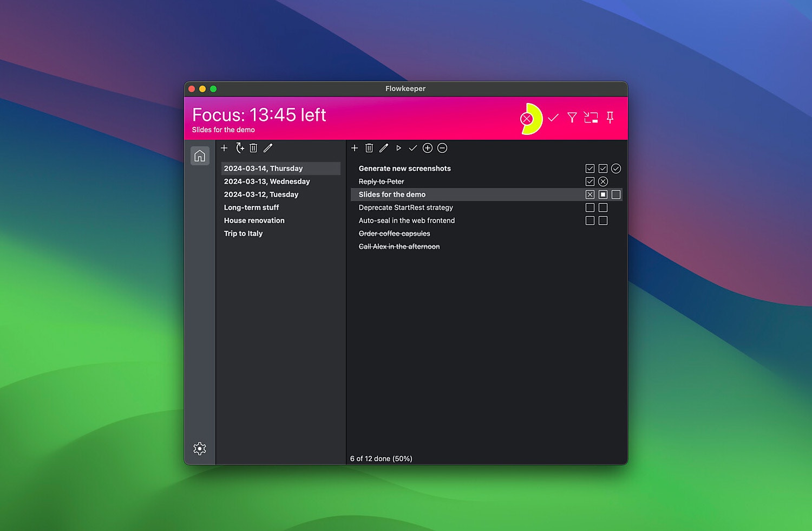Remove a pomodoro with the circled minus
The width and height of the screenshot is (812, 531).
442,148
